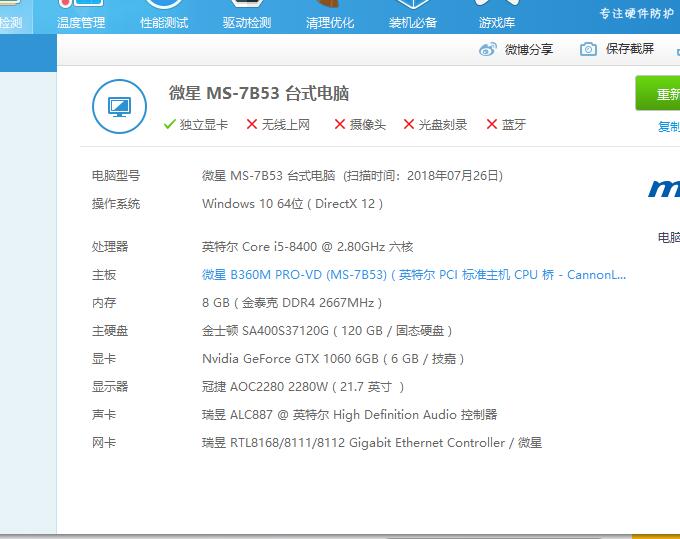The height and width of the screenshot is (539, 680).
Task: Select the RTL8168/8111/8112 network card value
Action: pos(372,443)
